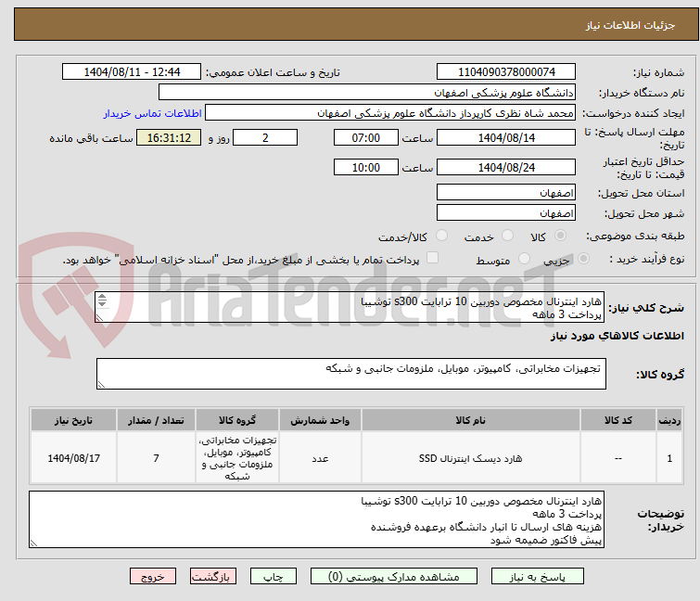Select the متوسط purchase type radio
The width and height of the screenshot is (700, 601).
click(524, 259)
